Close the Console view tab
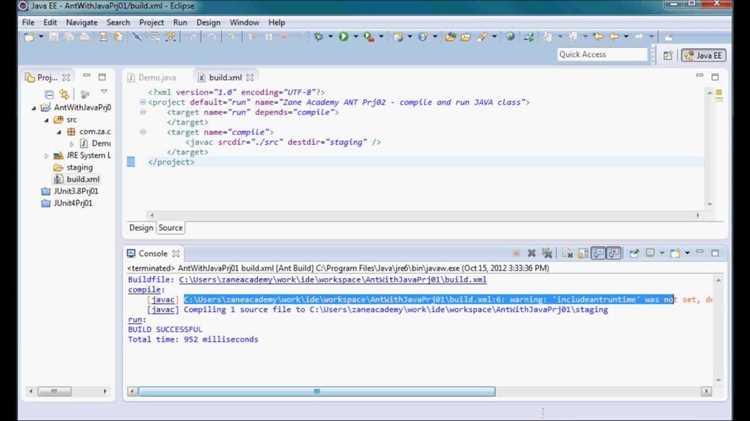The height and width of the screenshot is (421, 750). pyautogui.click(x=176, y=254)
